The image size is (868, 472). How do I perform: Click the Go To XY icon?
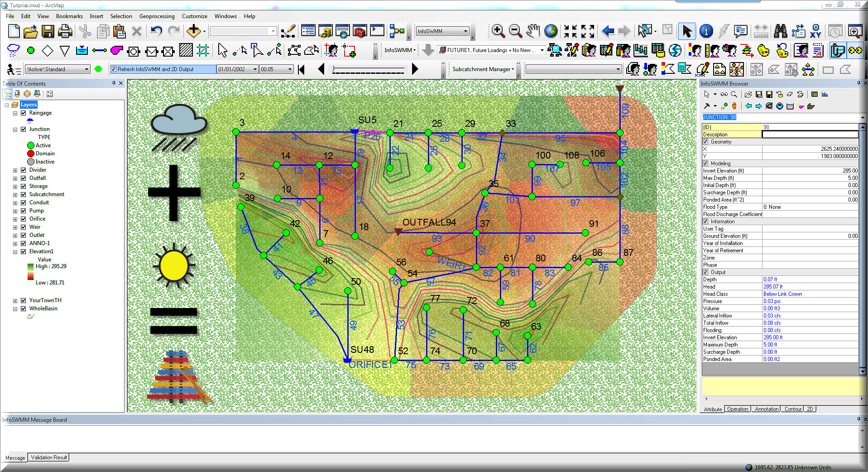pyautogui.click(x=815, y=31)
